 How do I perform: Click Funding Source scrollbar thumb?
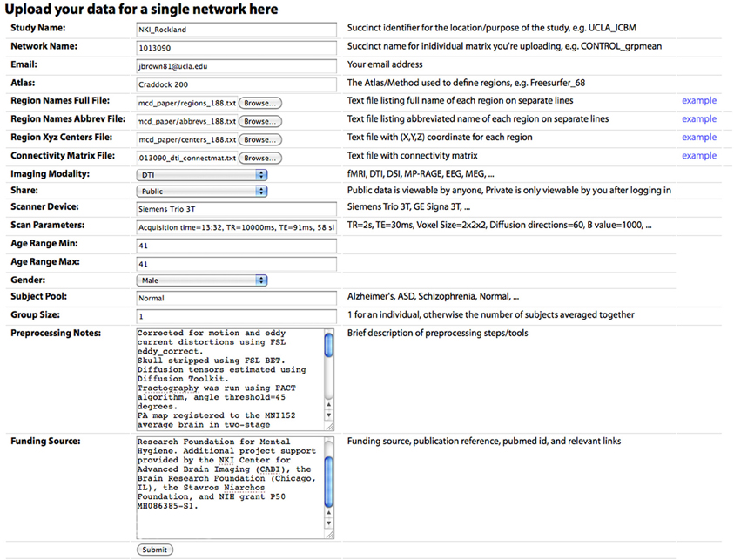328,482
